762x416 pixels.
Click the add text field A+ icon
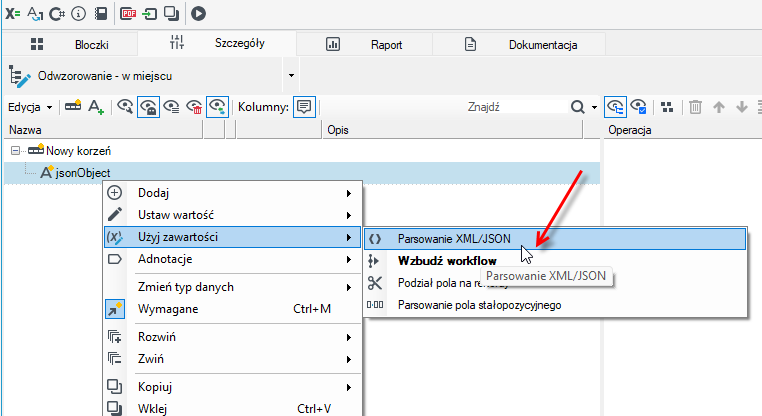pos(96,107)
